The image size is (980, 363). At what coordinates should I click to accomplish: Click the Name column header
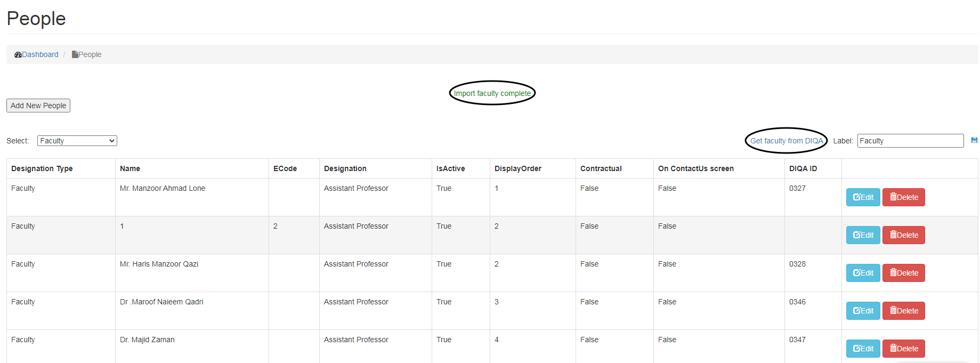coord(130,168)
